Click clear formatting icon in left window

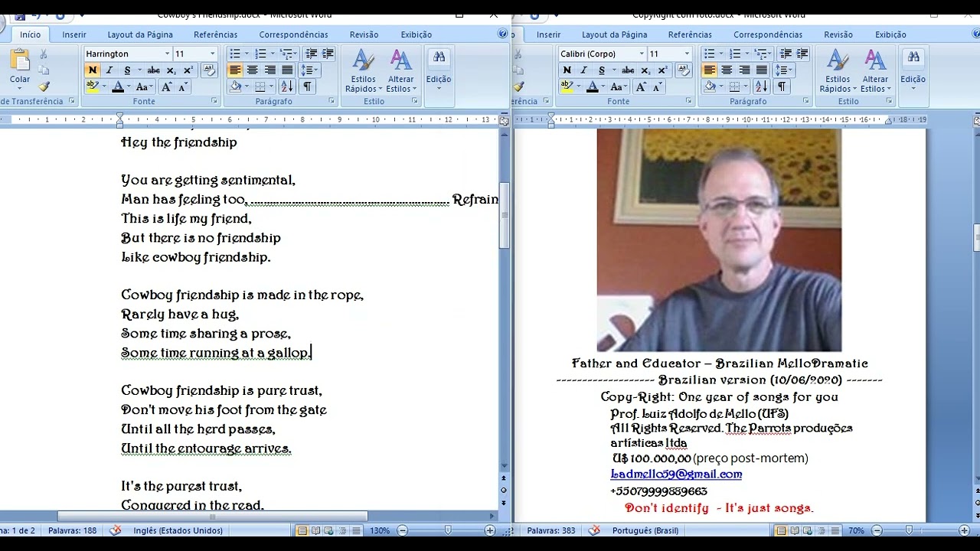click(209, 70)
